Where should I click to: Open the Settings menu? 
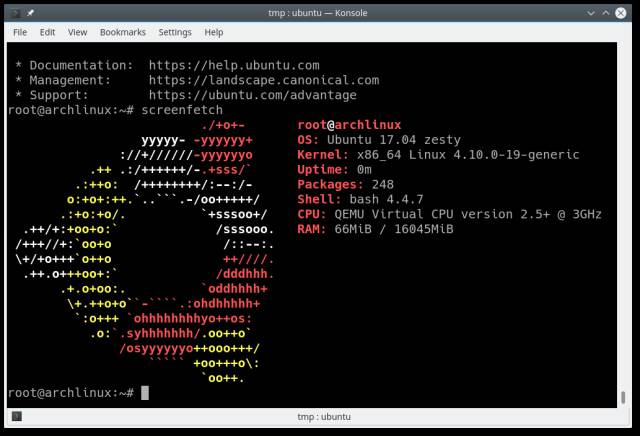175,32
